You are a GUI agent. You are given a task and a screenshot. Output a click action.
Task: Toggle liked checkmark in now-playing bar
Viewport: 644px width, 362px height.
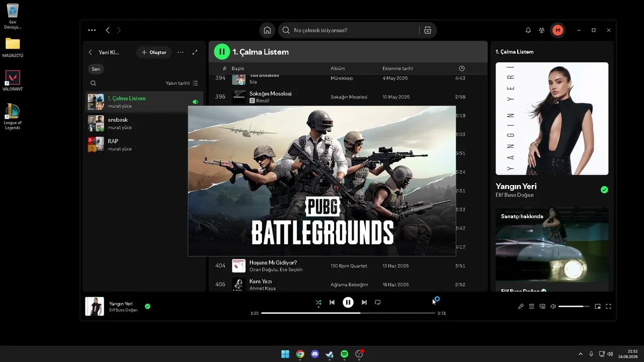click(147, 306)
